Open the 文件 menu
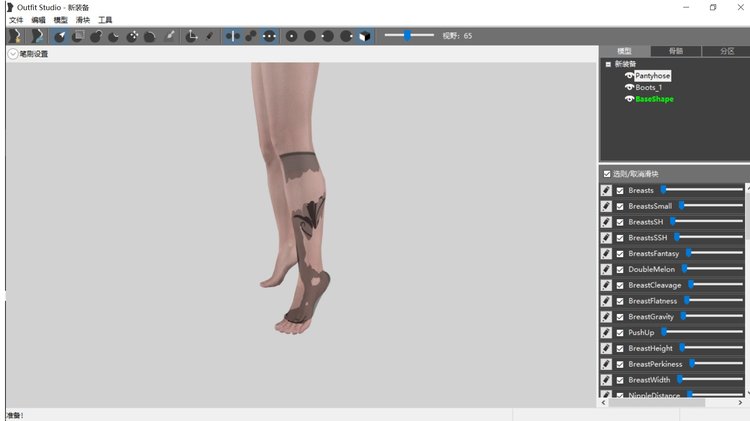This screenshot has width=750, height=421. click(16, 20)
